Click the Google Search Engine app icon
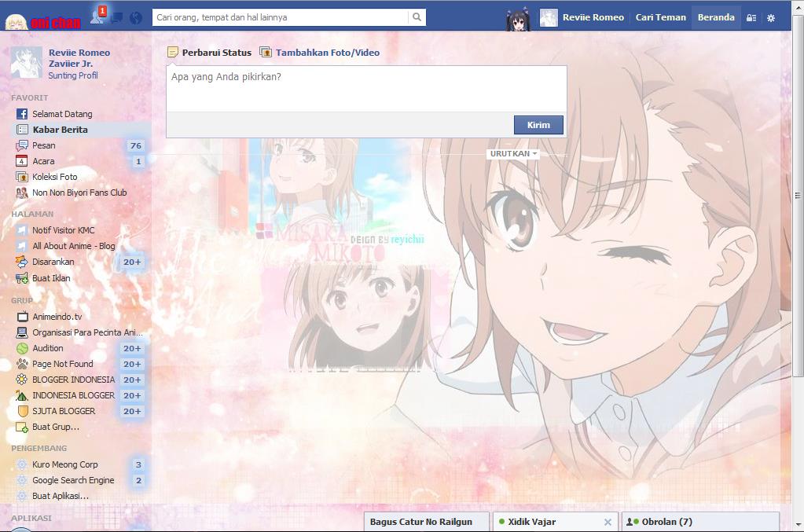The height and width of the screenshot is (532, 804). coord(21,480)
